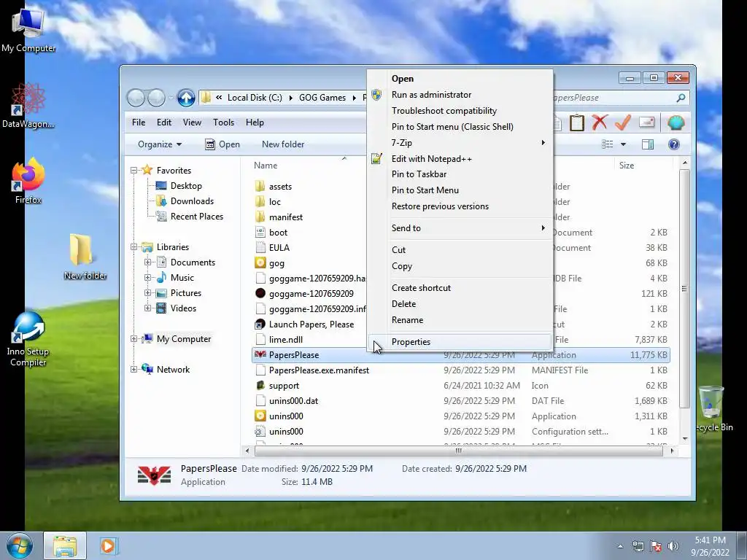Click the Open toolbar button
747x560 pixels.
[222, 144]
